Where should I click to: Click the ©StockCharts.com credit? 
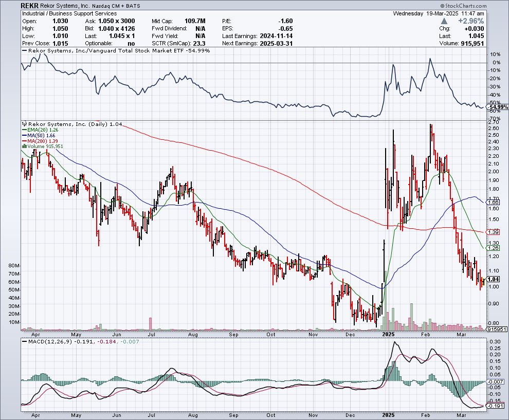(x=464, y=6)
